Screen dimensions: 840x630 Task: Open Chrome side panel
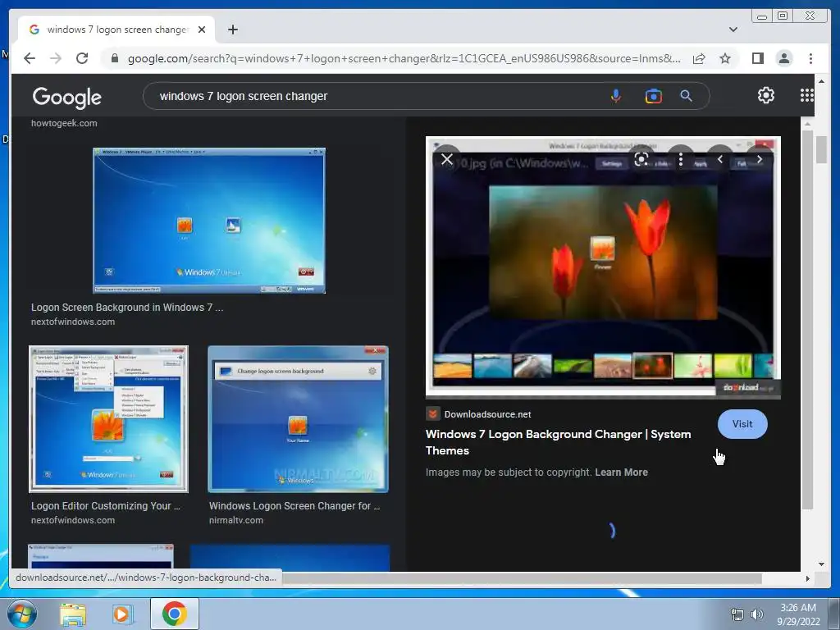click(757, 58)
